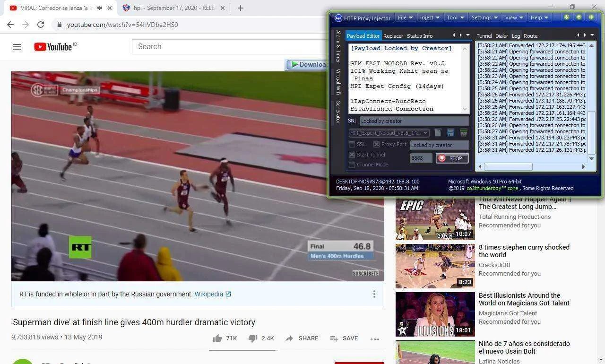This screenshot has width=605, height=364.
Task: Click the Download button above video
Action: coord(307,65)
